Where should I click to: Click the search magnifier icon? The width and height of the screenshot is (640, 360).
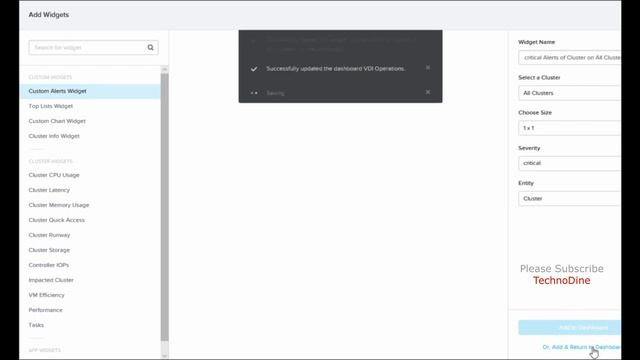pos(150,47)
